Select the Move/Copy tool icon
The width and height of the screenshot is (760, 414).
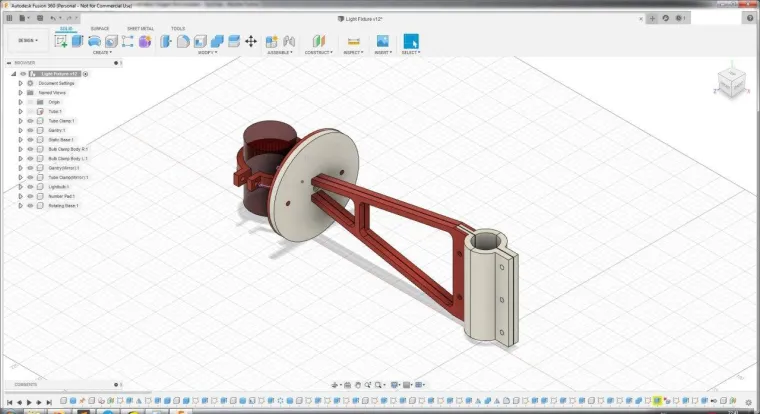pos(250,41)
